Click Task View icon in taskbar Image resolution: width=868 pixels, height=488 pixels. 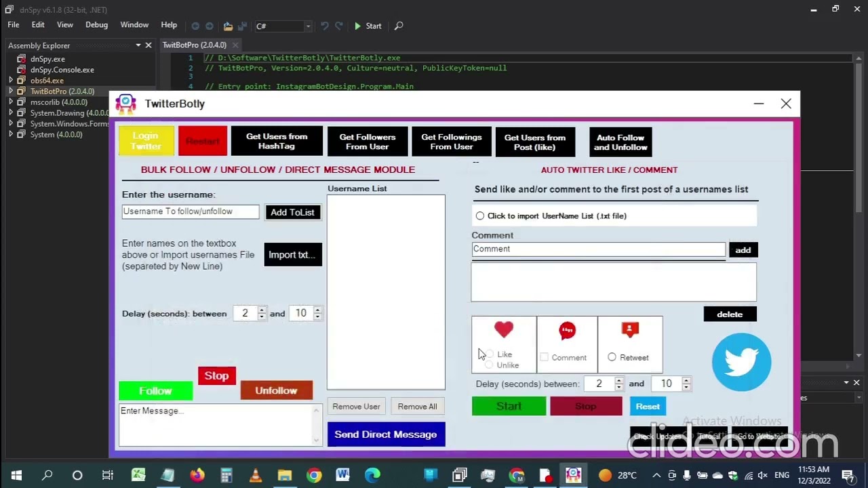pos(107,475)
